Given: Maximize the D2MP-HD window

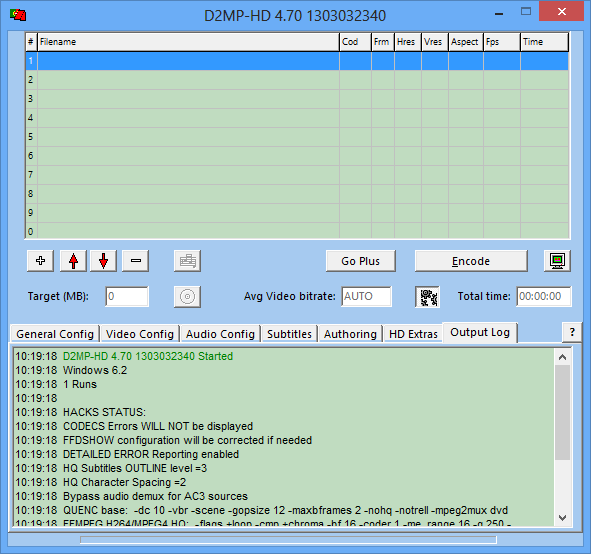Looking at the screenshot, I should (x=526, y=12).
